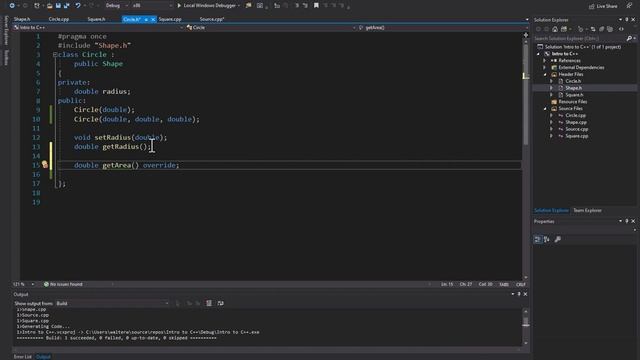Select Square.h in Solution Explorer
Screen dimensions: 640x360
(x=574, y=95)
